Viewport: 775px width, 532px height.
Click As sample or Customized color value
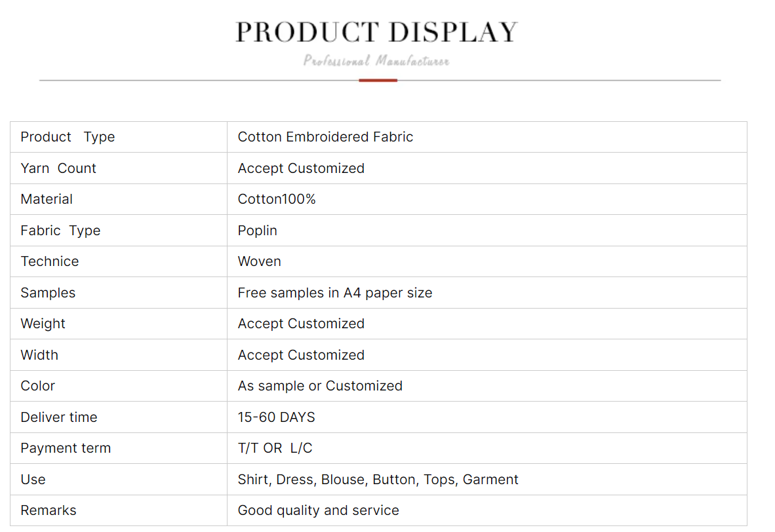point(320,386)
